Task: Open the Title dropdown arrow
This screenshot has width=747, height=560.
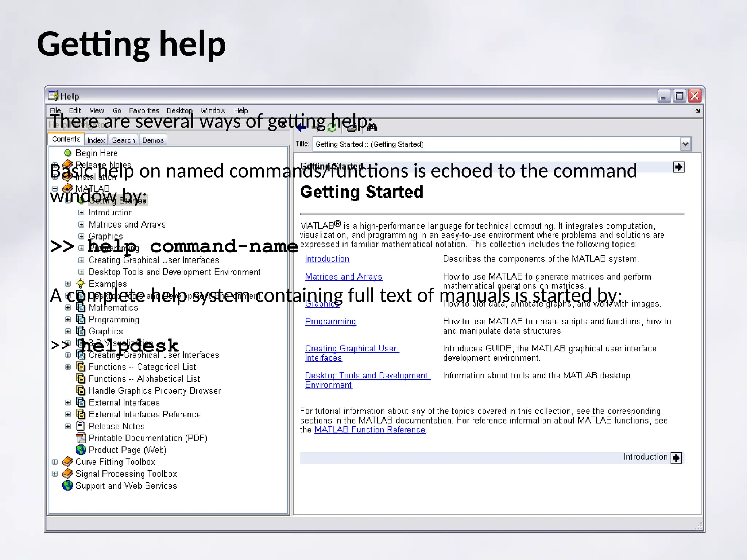Action: coord(685,144)
